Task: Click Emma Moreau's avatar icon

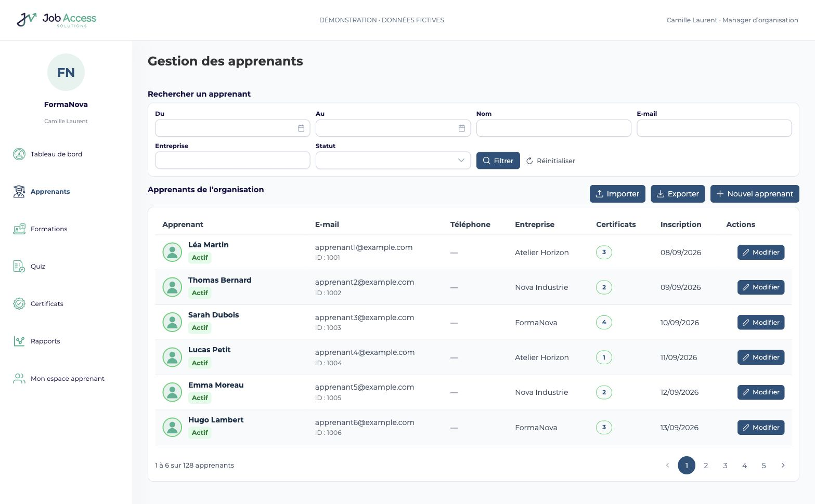Action: point(172,392)
